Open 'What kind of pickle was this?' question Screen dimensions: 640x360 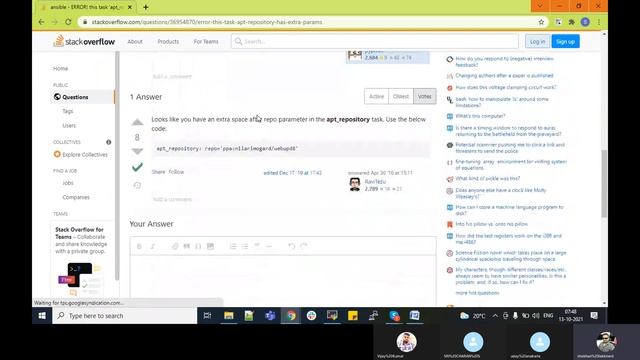click(487, 178)
